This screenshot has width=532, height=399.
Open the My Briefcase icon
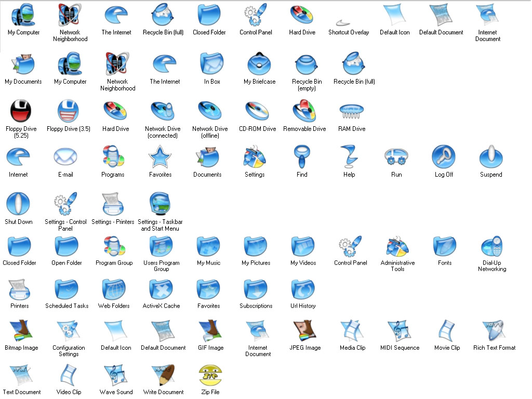click(x=259, y=65)
